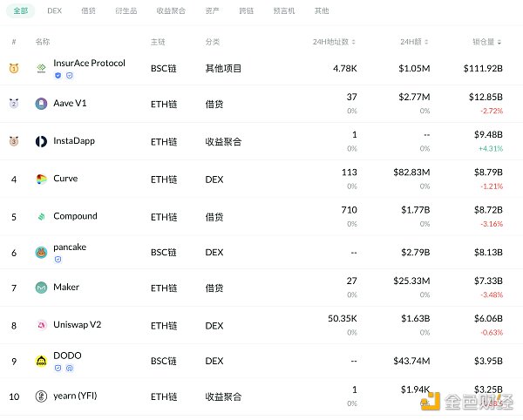
Task: Open the Curve project
Action: [65, 179]
